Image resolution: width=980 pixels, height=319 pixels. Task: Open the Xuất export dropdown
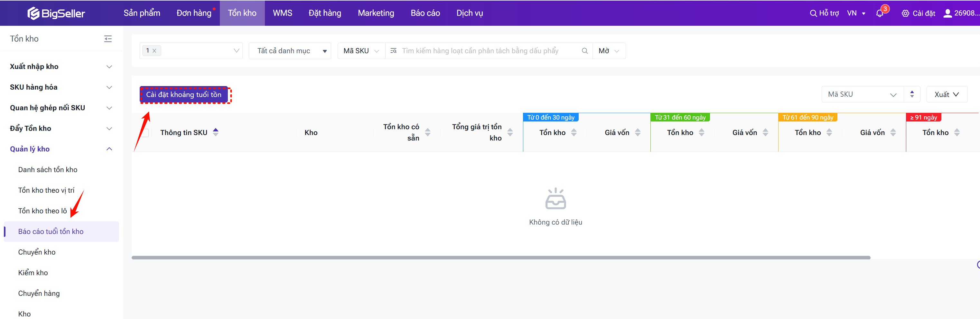pyautogui.click(x=946, y=94)
